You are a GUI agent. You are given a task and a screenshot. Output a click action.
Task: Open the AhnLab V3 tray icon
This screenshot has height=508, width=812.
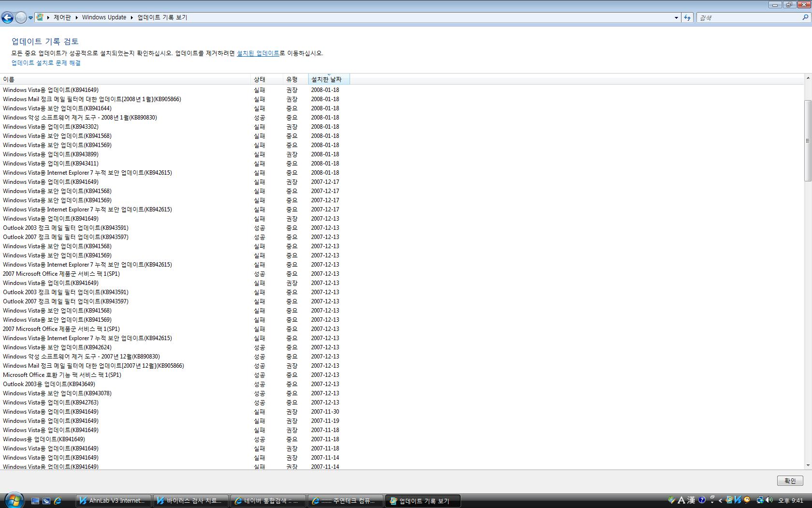pyautogui.click(x=738, y=500)
